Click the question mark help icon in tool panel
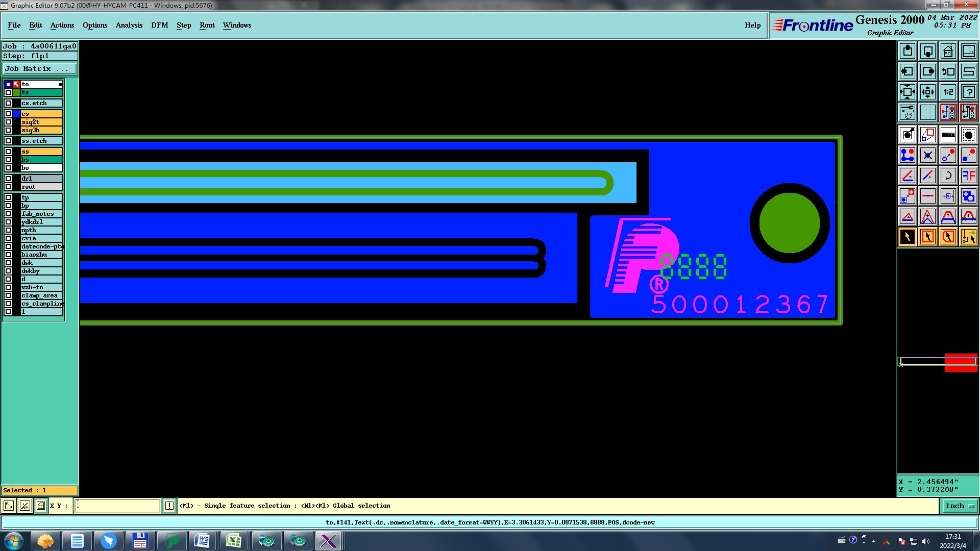The width and height of the screenshot is (980, 551). (x=968, y=92)
